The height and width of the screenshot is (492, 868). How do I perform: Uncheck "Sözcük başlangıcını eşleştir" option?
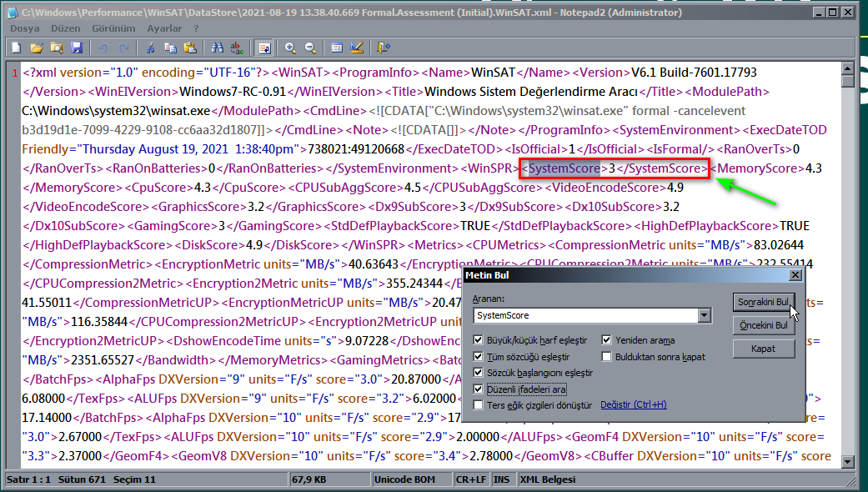coord(479,373)
